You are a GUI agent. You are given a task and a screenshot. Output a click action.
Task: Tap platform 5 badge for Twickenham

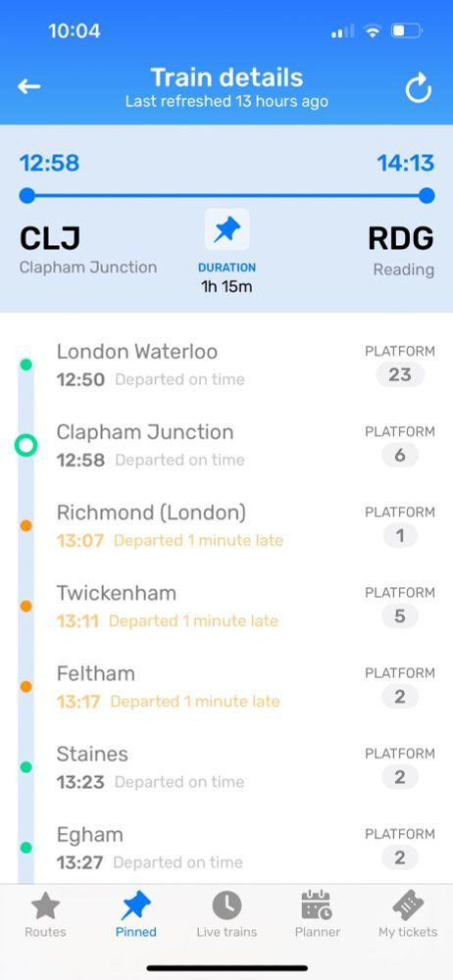click(x=400, y=616)
